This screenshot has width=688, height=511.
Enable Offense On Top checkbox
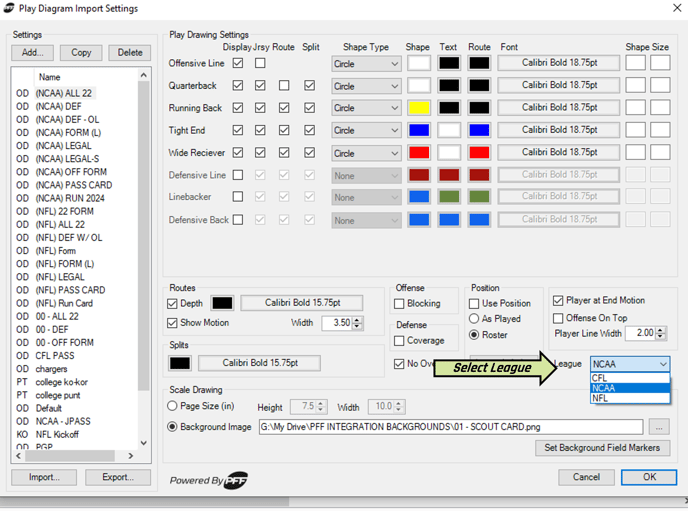[x=558, y=318]
